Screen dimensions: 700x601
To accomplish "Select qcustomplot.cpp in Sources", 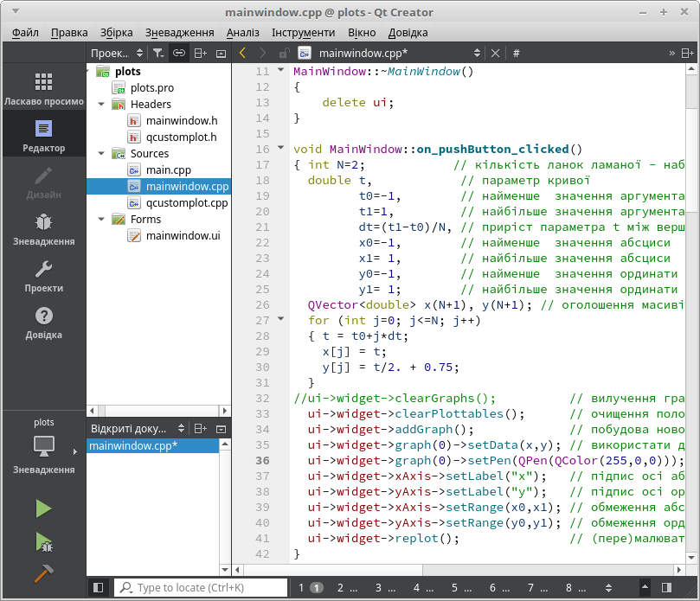I will coord(186,203).
